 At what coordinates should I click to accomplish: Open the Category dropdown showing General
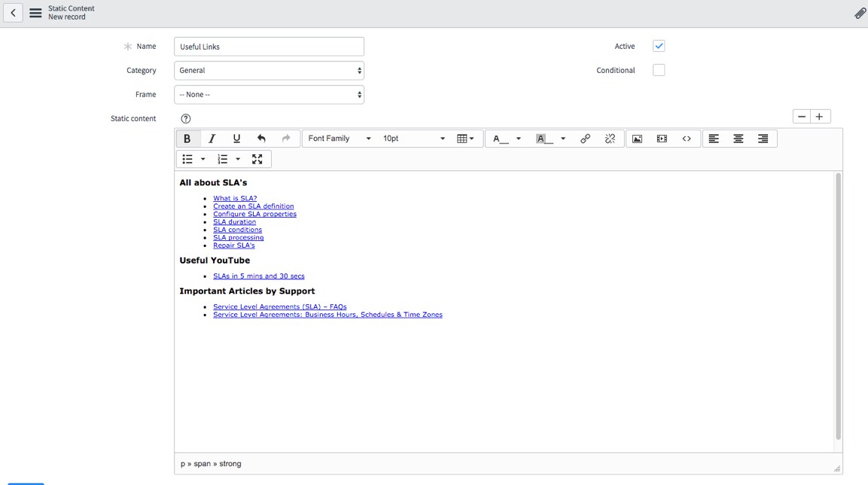coord(269,70)
